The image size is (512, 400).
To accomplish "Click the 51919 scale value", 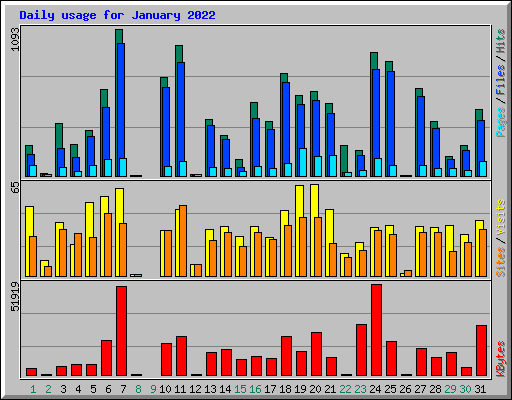I will [15, 297].
